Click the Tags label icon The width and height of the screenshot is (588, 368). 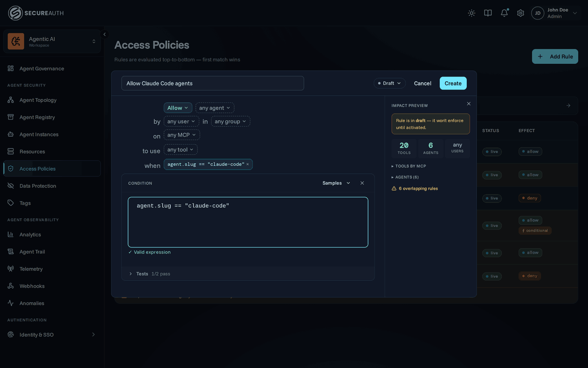[x=11, y=203]
